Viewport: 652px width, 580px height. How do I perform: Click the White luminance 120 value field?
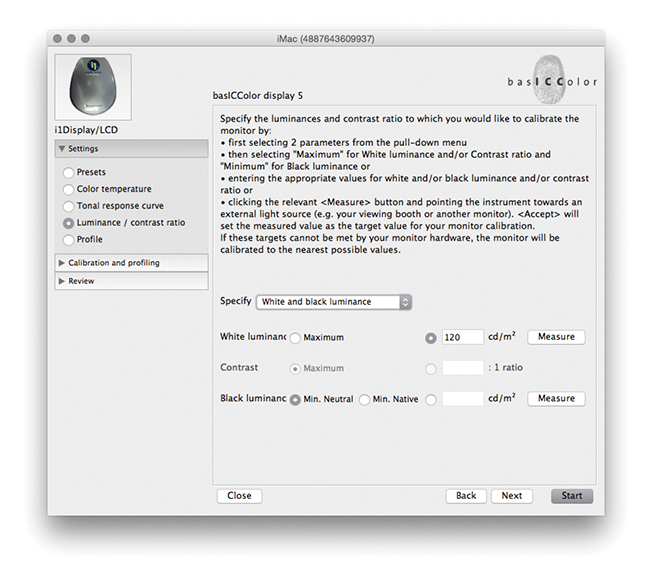pos(463,337)
